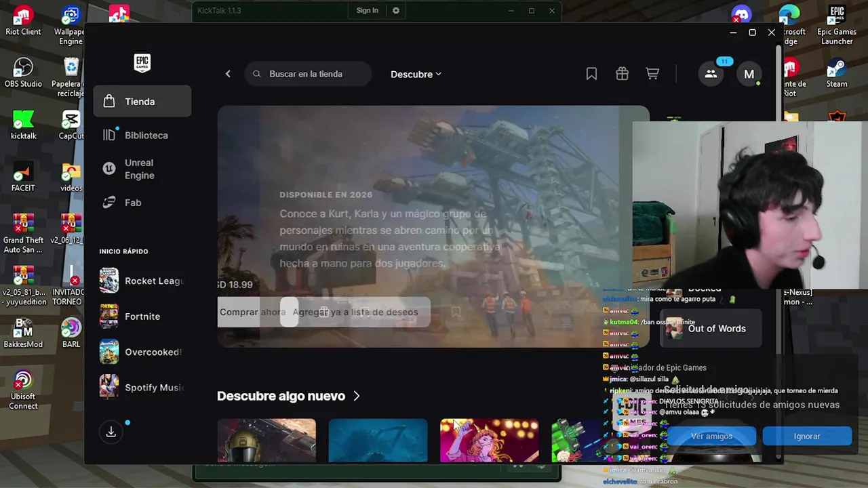Launch Overcooked from quick start
The image size is (868, 488).
[x=142, y=352]
